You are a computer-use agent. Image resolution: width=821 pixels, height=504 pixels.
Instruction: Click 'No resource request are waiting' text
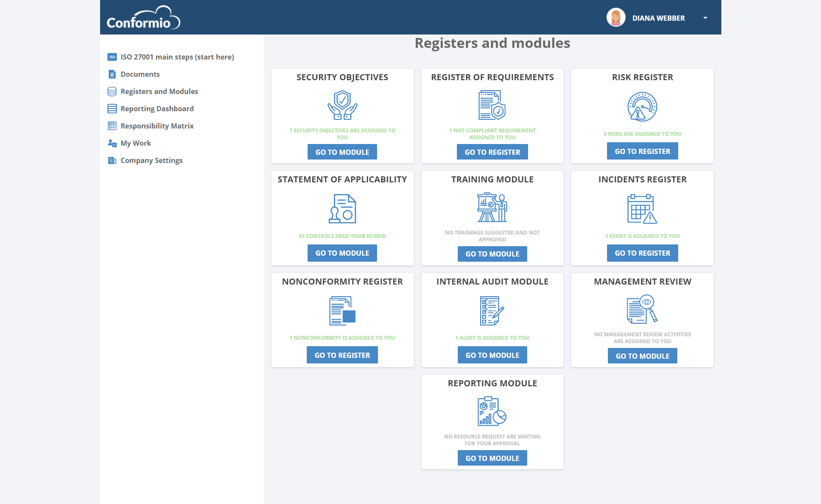[492, 440]
